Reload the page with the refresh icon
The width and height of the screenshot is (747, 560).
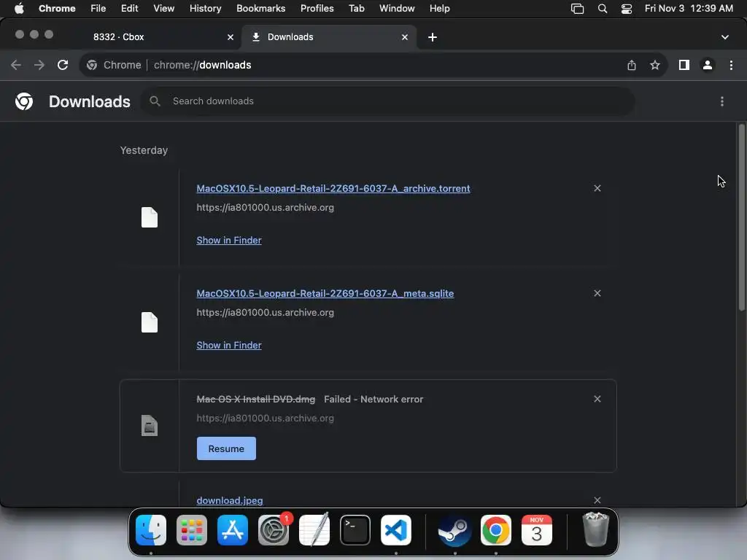63,65
